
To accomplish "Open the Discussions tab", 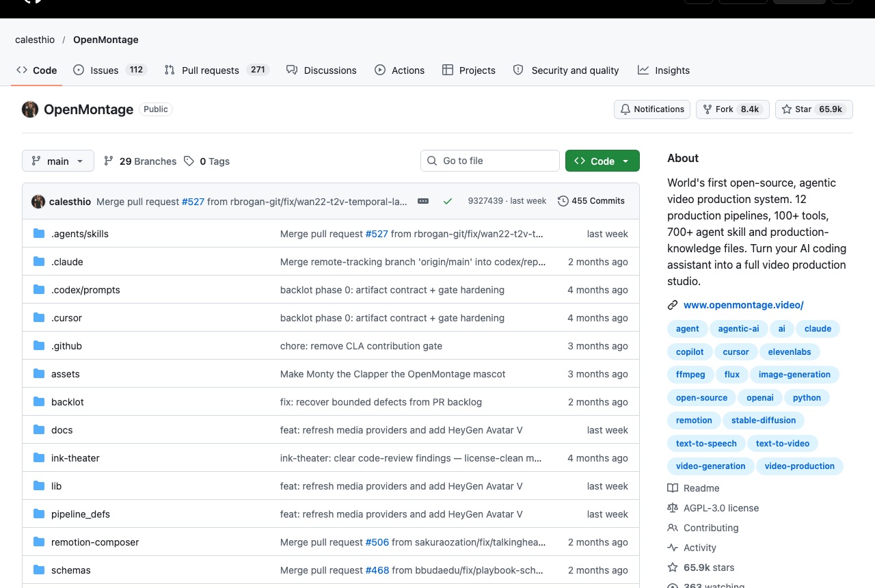I will point(321,70).
